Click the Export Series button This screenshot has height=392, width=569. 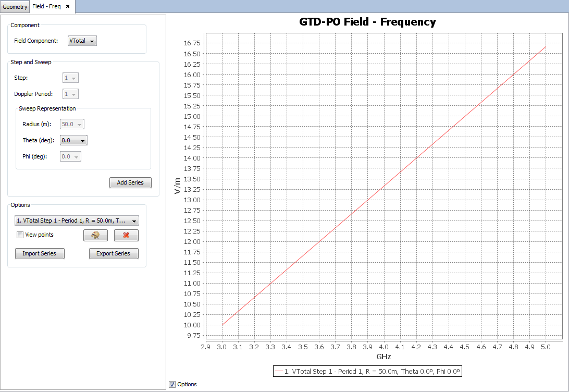coord(114,253)
